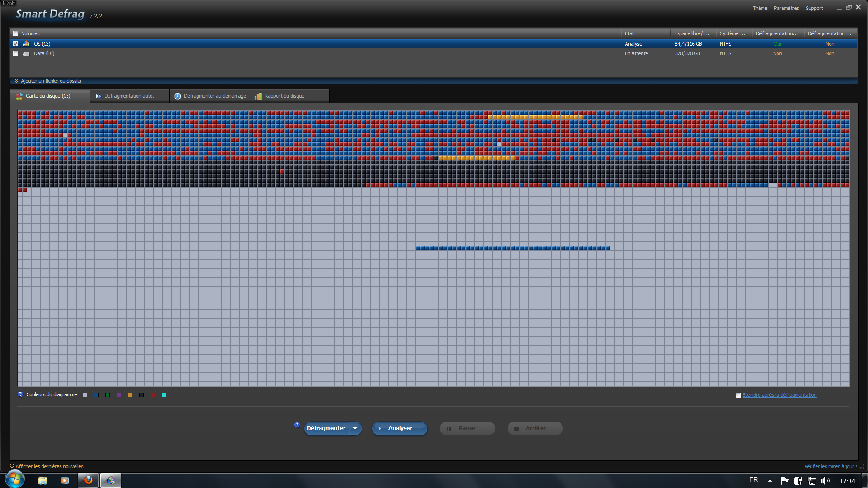This screenshot has width=868, height=488.
Task: Enable Eteindre après la défragmentation checkbox
Action: pos(738,395)
